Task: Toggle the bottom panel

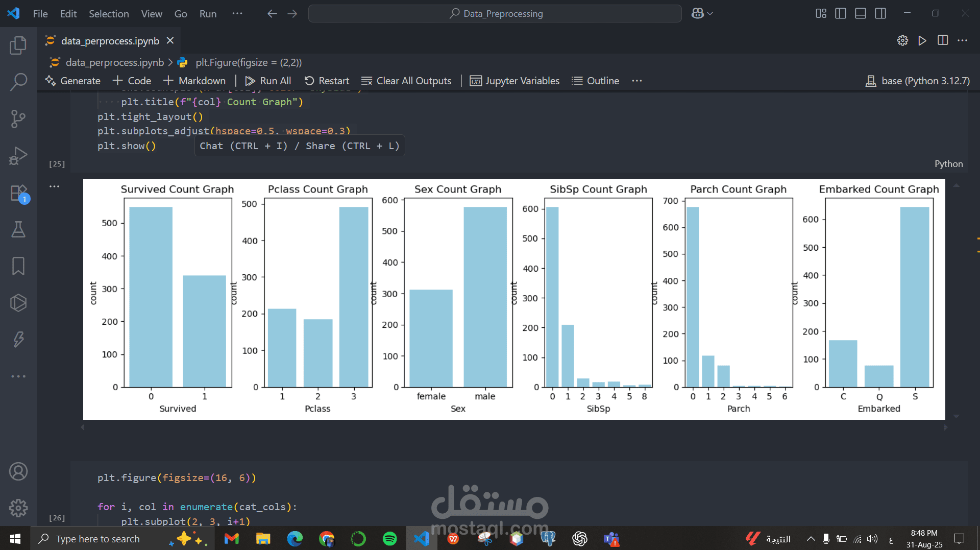Action: pyautogui.click(x=861, y=14)
